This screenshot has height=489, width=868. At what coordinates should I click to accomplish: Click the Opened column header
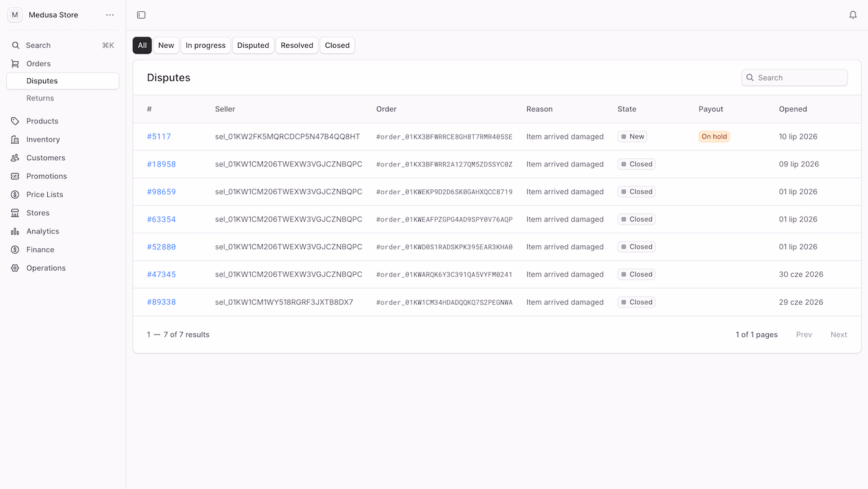click(793, 109)
